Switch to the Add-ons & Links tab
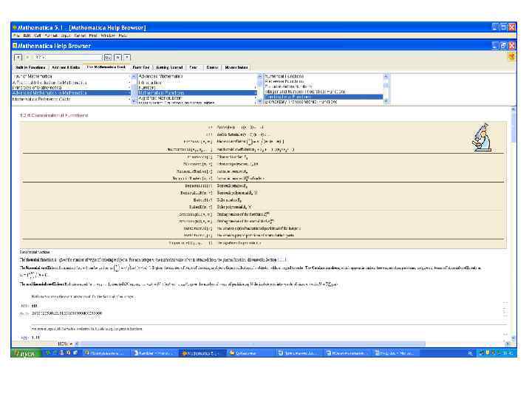This screenshot has height=399, width=532. coord(66,67)
